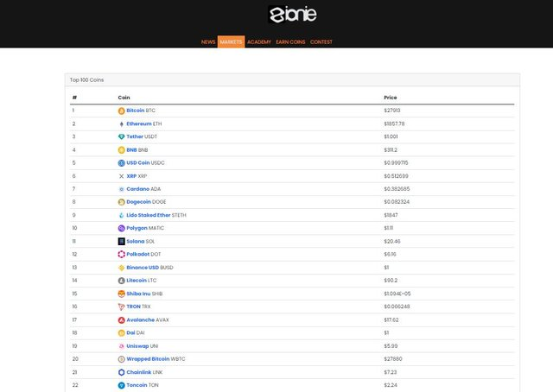Open the Solana link

coord(136,241)
